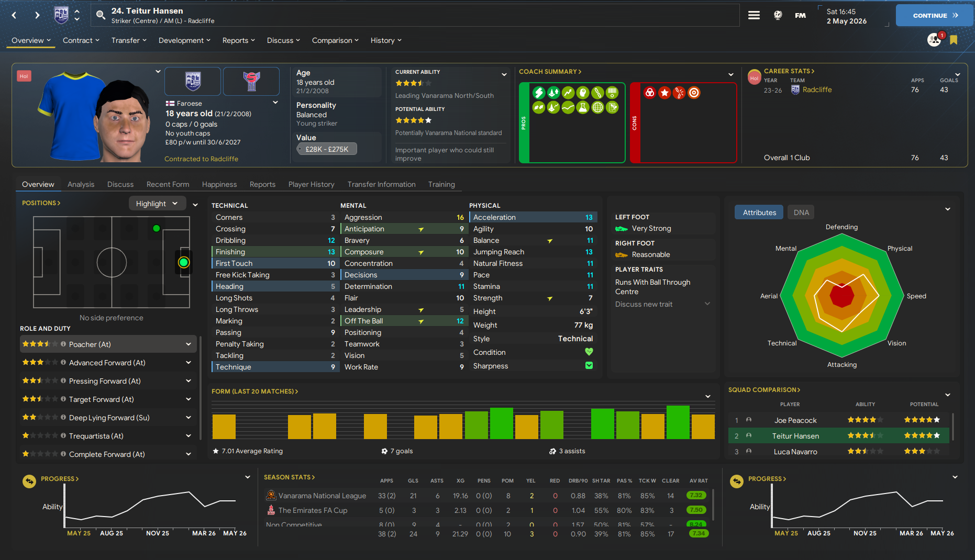Viewport: 975px width, 560px height.
Task: Open the Positions link
Action: (x=41, y=203)
